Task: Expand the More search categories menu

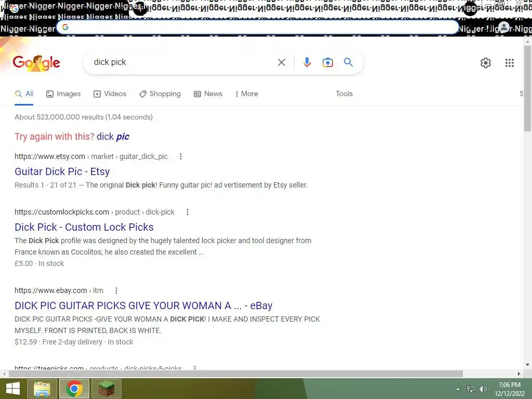Action: coord(246,94)
